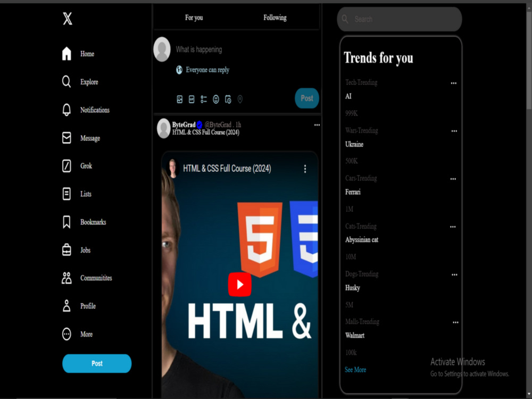The height and width of the screenshot is (399, 532).
Task: Open options for Abyssinian cat trend
Action: point(453,227)
